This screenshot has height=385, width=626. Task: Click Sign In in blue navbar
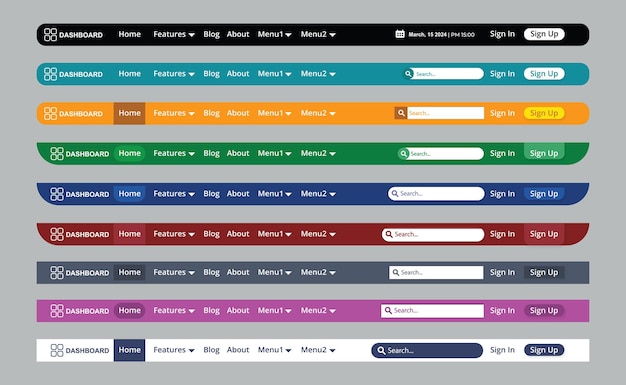502,194
